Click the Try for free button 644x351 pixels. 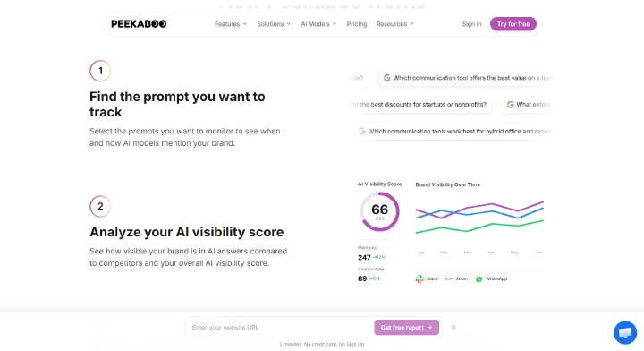click(513, 24)
